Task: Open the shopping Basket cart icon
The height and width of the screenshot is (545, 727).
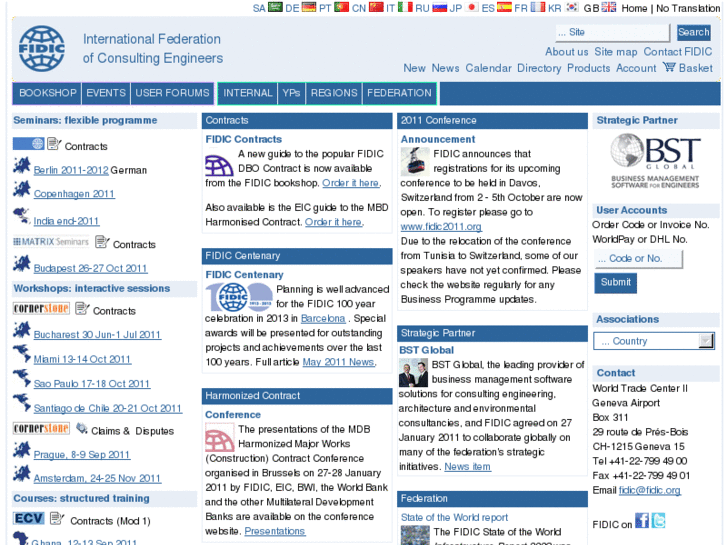Action: point(669,67)
